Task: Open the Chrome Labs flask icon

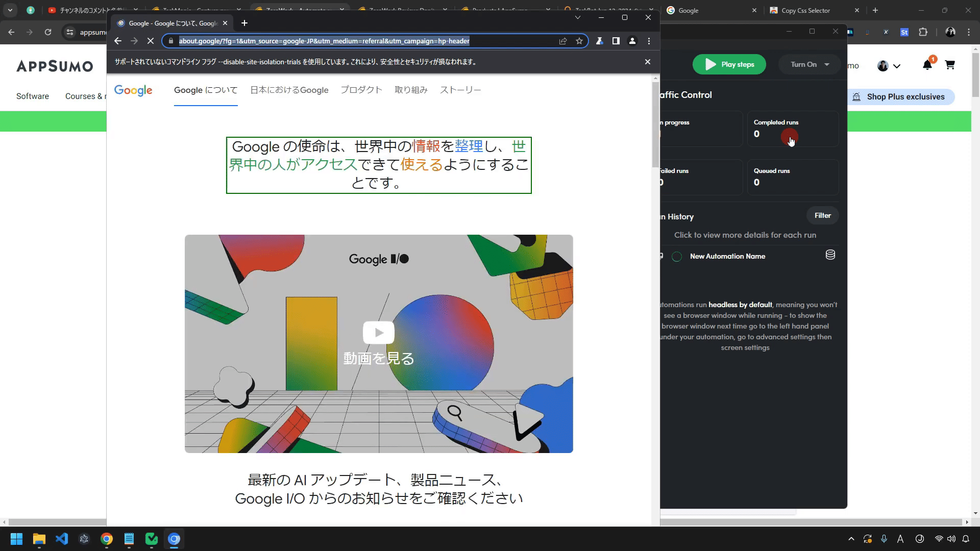Action: point(600,41)
